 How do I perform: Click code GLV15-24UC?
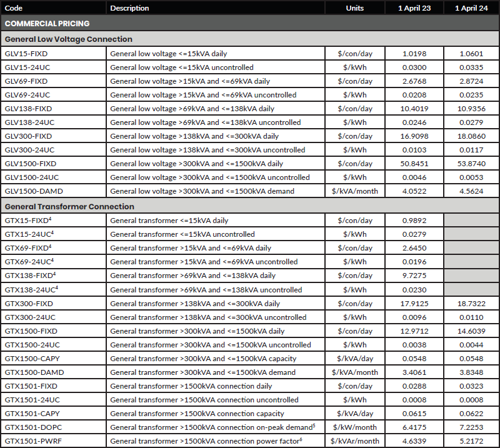(x=27, y=67)
